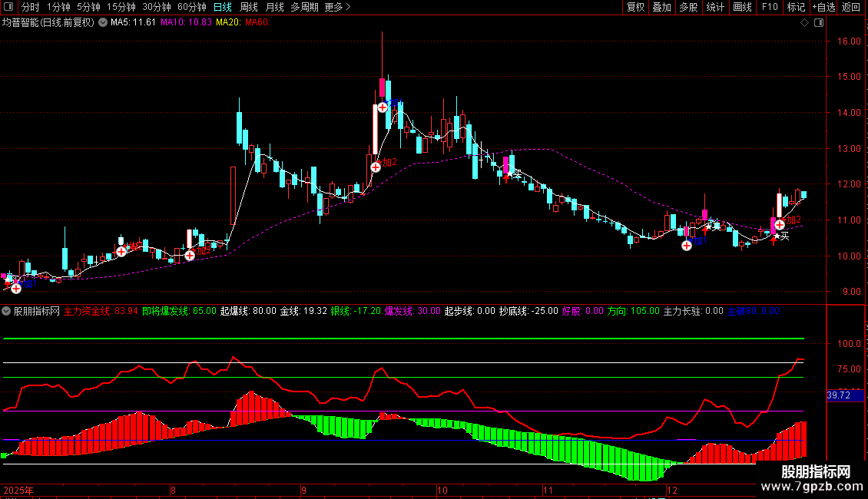Open the main chart indicator dropdown arrow
868x499 pixels.
pos(104,22)
